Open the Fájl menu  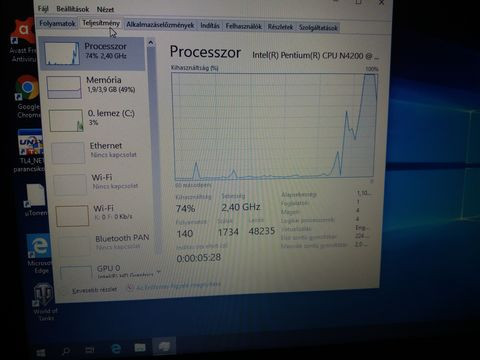coord(43,8)
